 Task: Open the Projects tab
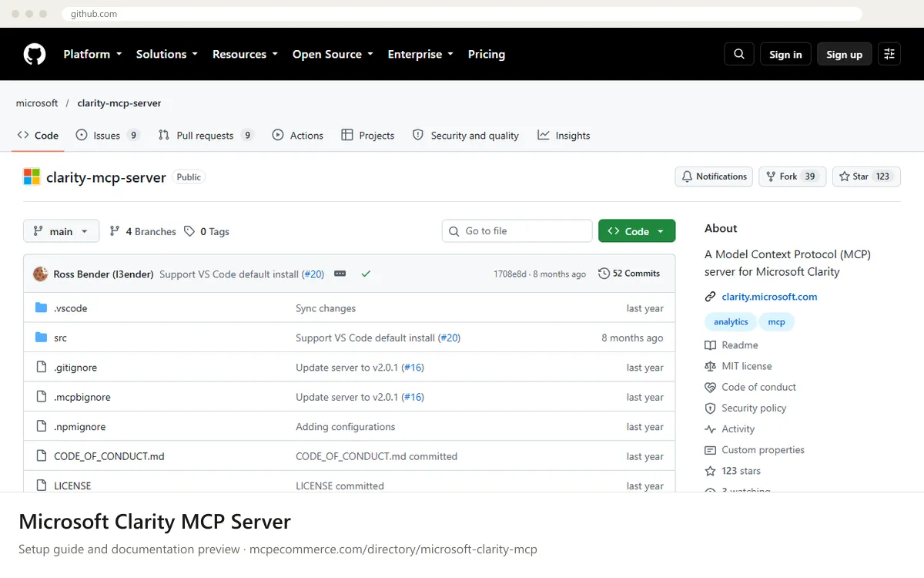pos(368,136)
